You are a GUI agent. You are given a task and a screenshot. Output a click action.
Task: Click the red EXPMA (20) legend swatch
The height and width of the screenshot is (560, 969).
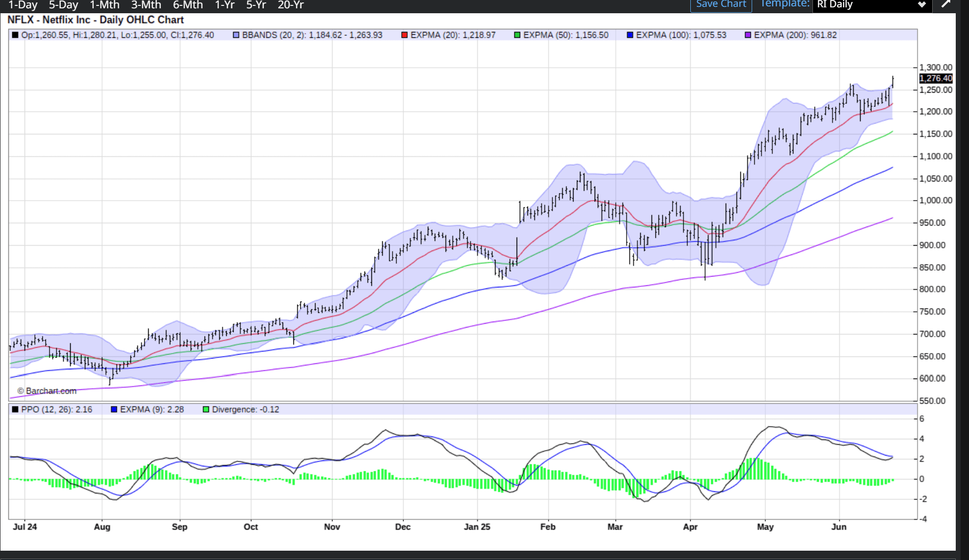[x=404, y=35]
